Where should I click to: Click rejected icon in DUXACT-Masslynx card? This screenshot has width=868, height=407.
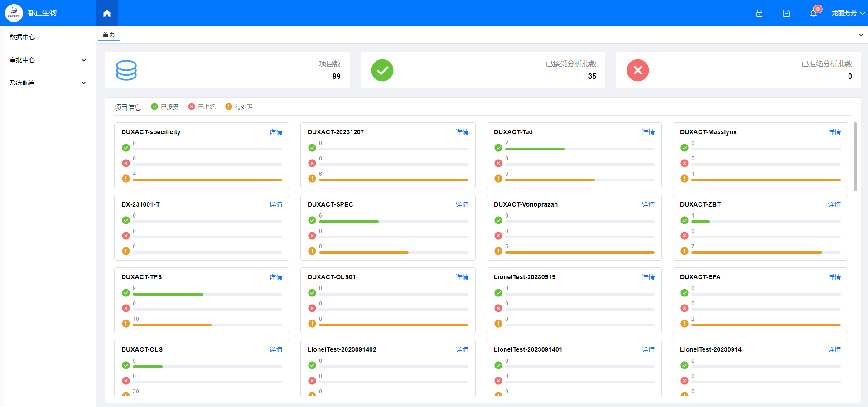[x=685, y=163]
